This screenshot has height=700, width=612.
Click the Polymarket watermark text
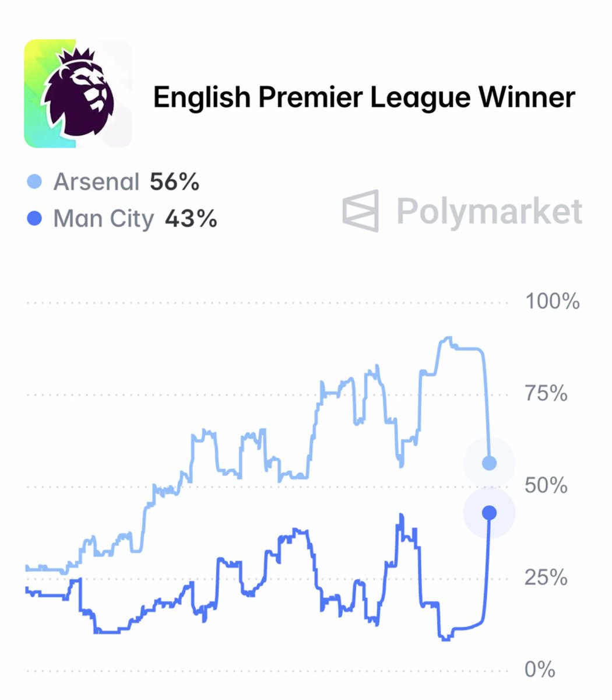point(490,211)
